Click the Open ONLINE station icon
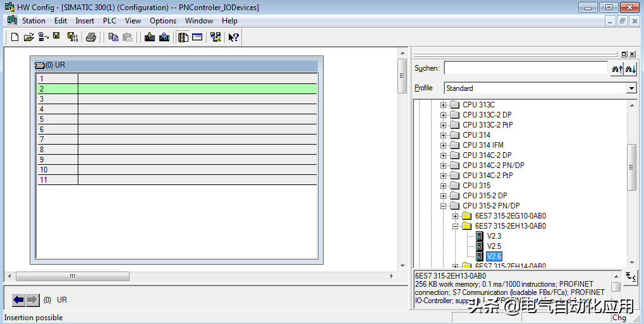Image resolution: width=644 pixels, height=324 pixels. (x=43, y=37)
